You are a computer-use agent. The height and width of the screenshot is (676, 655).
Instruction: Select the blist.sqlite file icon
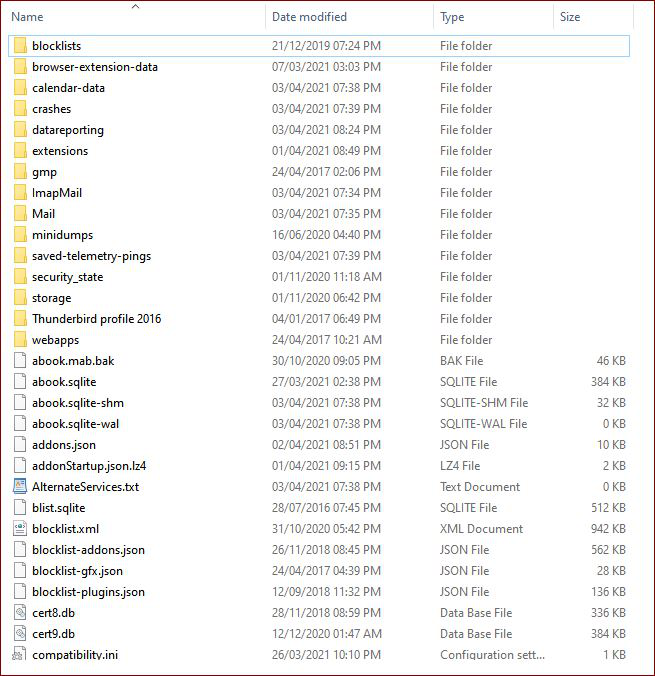pyautogui.click(x=20, y=507)
